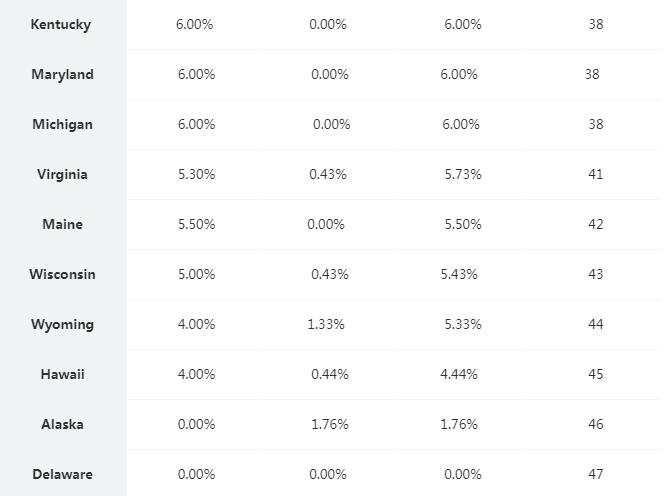Click the Michigan row header
Viewport: 666px width, 496px height.
[x=62, y=125]
